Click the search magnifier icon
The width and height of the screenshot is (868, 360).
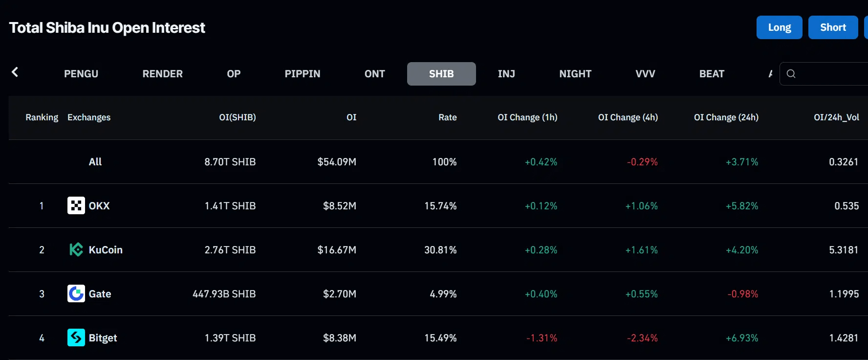tap(791, 74)
